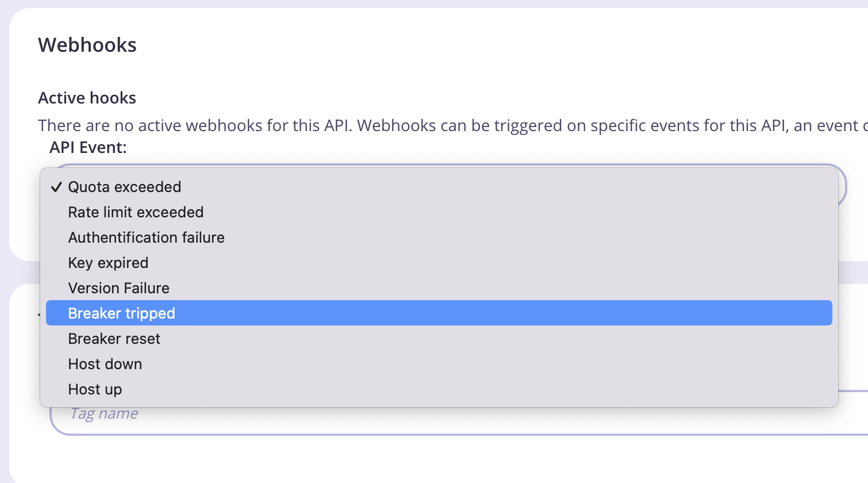Click the Webhooks page heading
Viewport: 868px width, 483px height.
(x=87, y=45)
